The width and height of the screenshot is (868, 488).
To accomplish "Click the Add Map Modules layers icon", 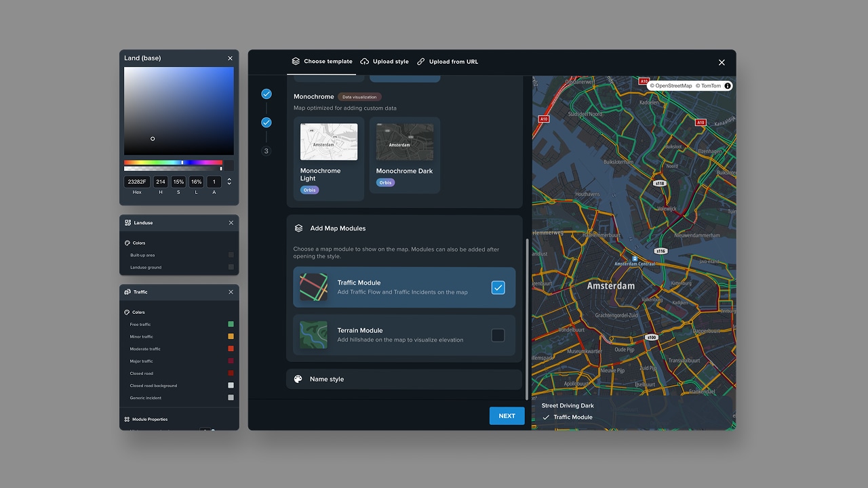I will pos(298,228).
